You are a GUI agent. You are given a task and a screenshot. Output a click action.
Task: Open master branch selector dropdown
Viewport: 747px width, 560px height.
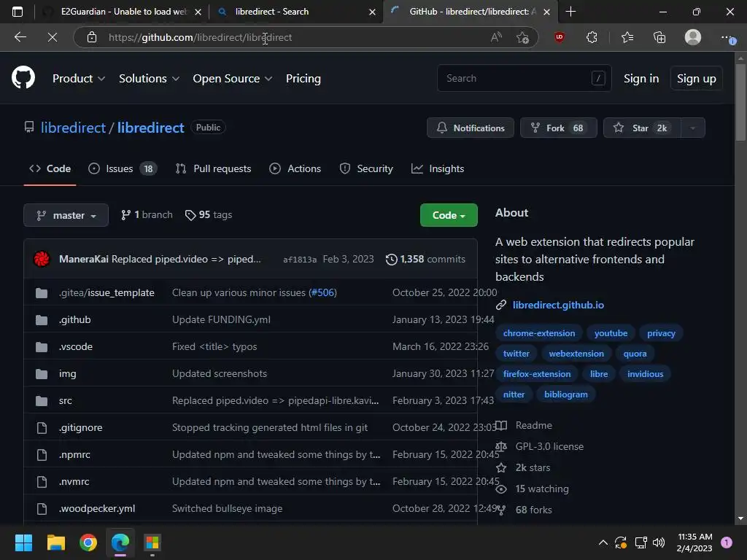click(x=66, y=215)
